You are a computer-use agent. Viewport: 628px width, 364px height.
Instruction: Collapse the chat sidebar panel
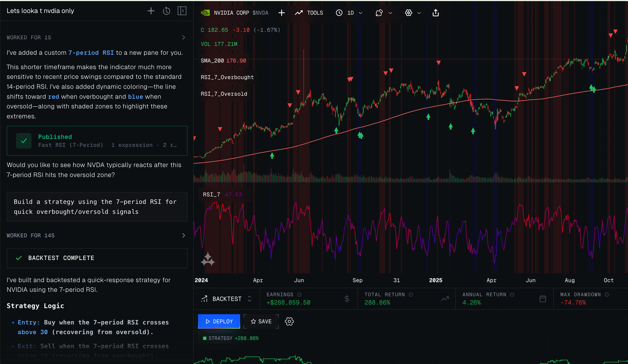pos(182,11)
